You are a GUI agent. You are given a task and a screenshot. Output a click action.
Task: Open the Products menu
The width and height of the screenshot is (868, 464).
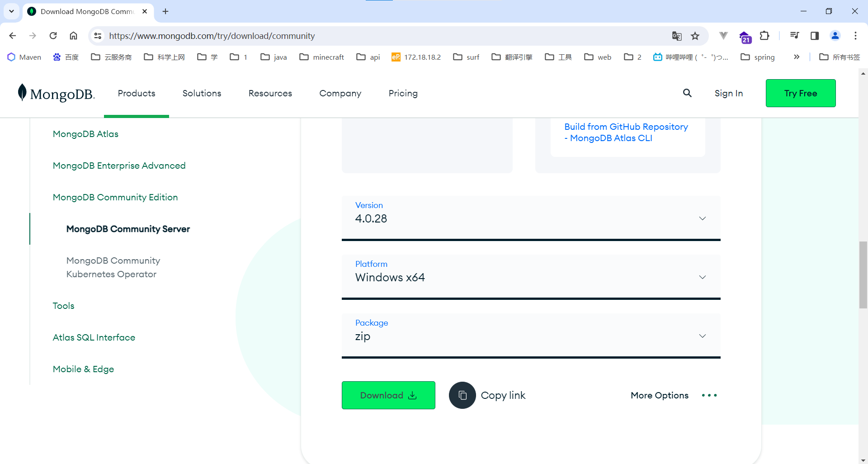[x=137, y=93]
